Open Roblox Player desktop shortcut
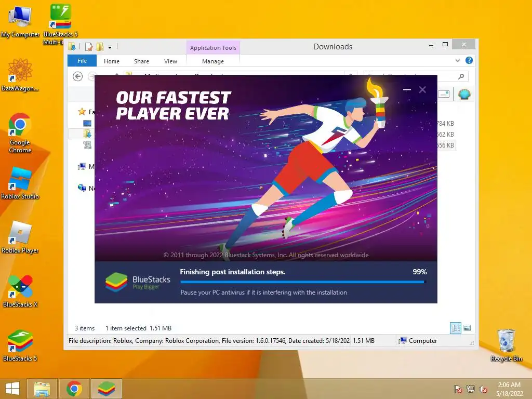The height and width of the screenshot is (399, 532). pyautogui.click(x=20, y=237)
